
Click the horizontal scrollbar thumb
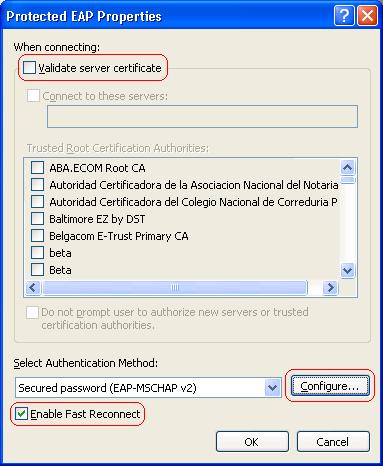click(175, 287)
